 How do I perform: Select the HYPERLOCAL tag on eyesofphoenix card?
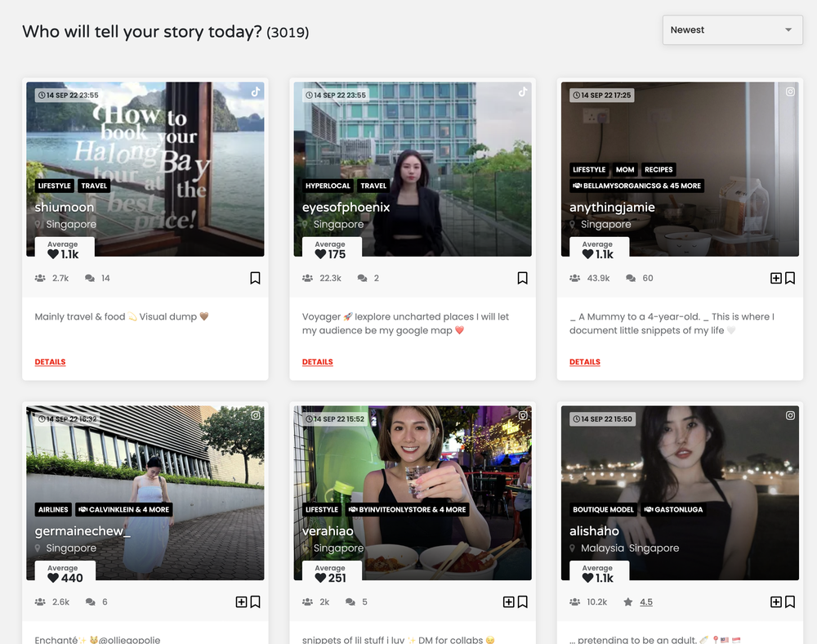[328, 186]
